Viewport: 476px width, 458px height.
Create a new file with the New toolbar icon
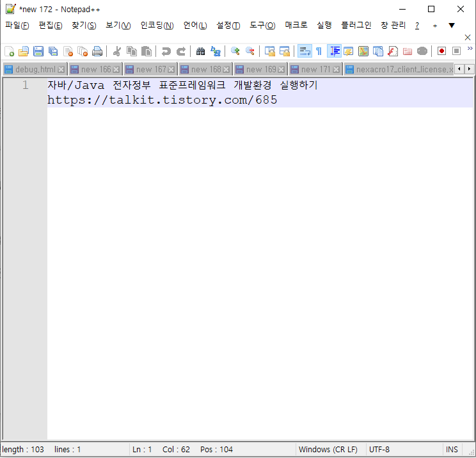[x=9, y=51]
